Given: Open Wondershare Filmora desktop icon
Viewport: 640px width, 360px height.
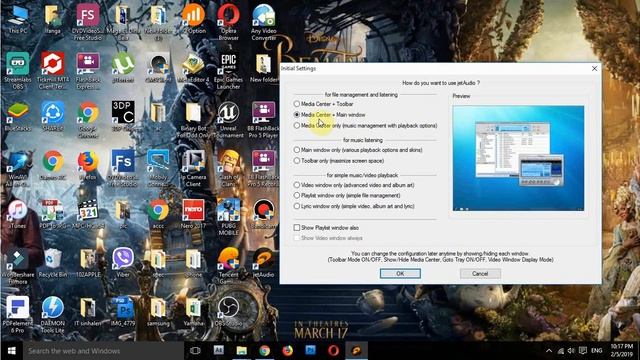Looking at the screenshot, I should [18, 265].
